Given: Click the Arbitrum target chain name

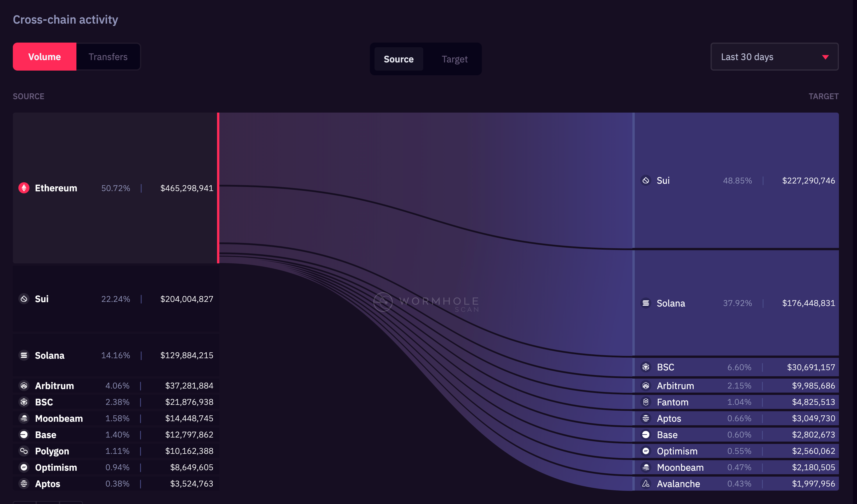Looking at the screenshot, I should click(x=675, y=386).
